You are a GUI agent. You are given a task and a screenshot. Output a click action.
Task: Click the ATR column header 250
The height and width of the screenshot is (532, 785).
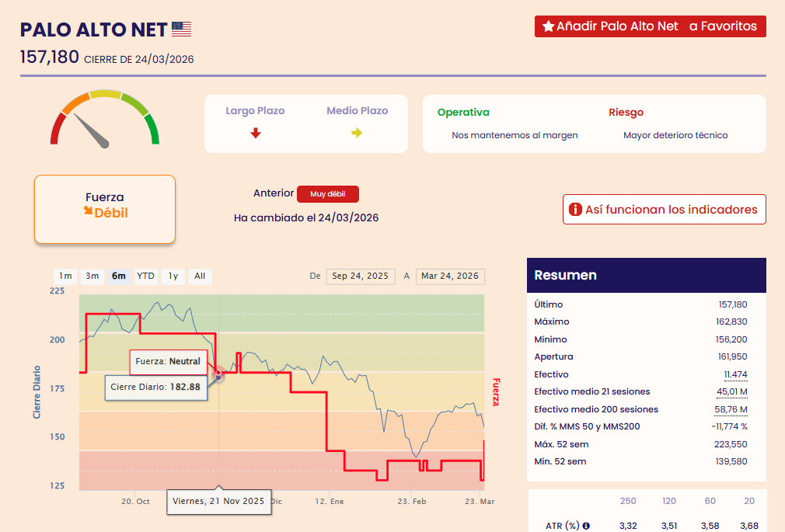(628, 501)
